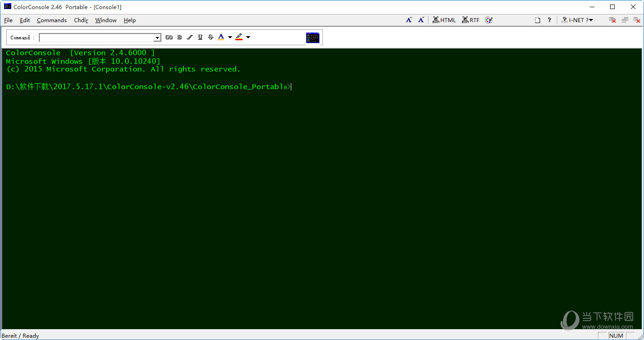Screen dimensions: 644x340
Task: Apply the highlight color pen icon
Action: point(239,37)
